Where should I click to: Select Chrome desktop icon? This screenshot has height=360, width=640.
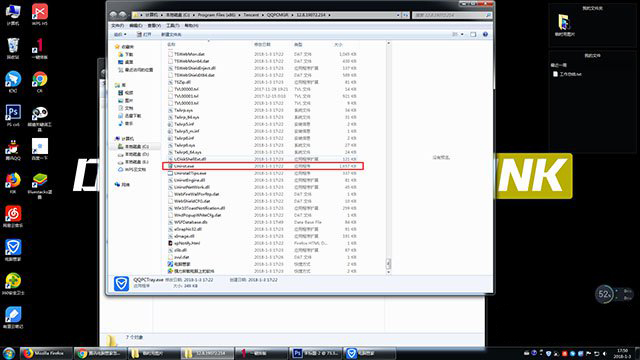point(40,82)
